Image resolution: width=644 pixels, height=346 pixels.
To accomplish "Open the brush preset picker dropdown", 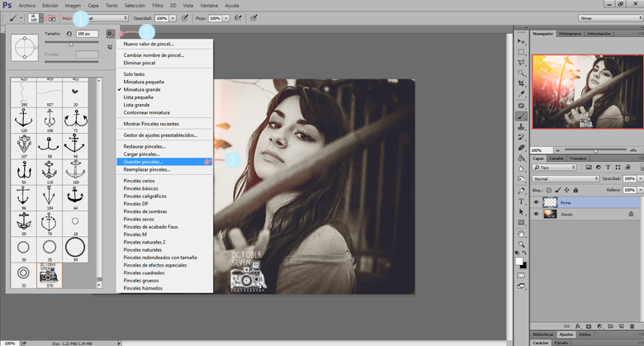I will (x=41, y=18).
